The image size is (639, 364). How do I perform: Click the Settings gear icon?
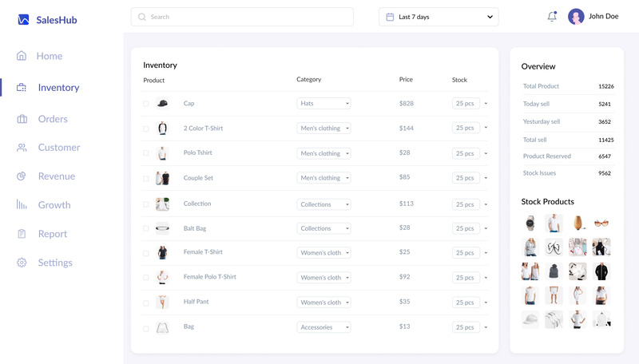[x=22, y=263]
